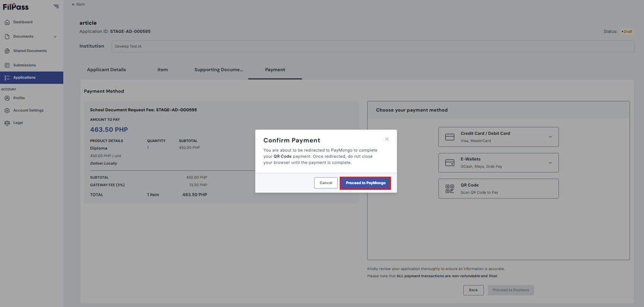The height and width of the screenshot is (307, 644).
Task: Click the Legal scales icon
Action: (7, 123)
